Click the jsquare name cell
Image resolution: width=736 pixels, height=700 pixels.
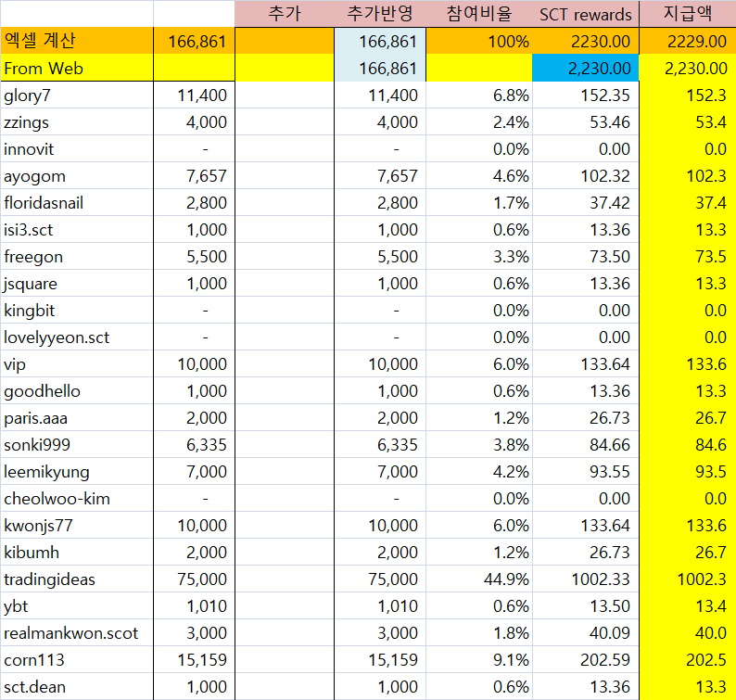pos(77,284)
